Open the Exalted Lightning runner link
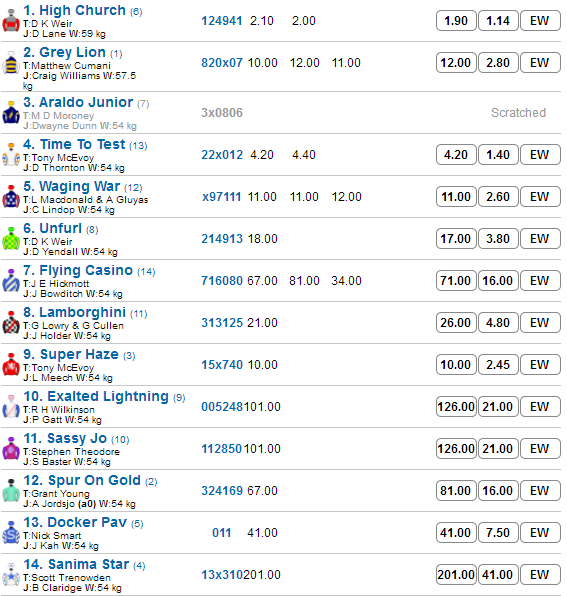This screenshot has width=567, height=596. [96, 396]
